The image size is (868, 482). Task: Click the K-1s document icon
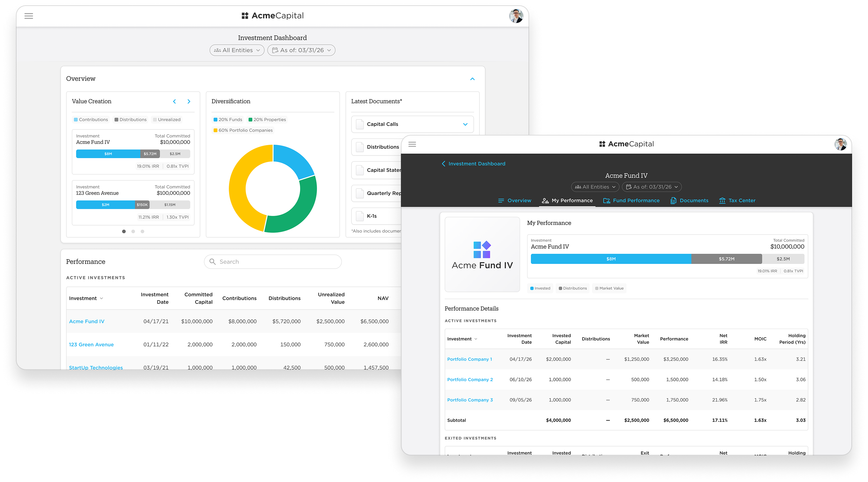(360, 216)
